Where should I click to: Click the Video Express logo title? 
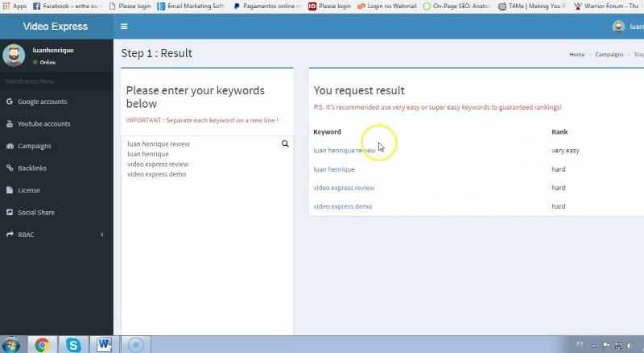point(56,27)
